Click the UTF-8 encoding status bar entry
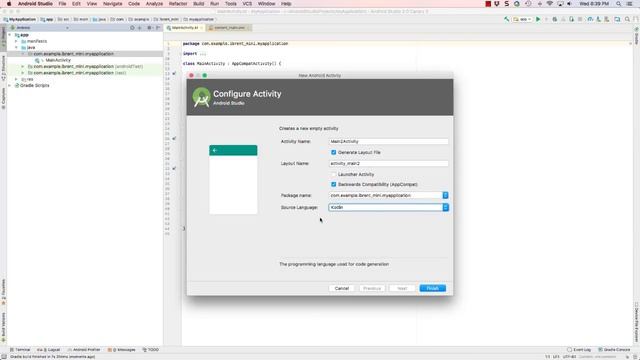This screenshot has height=360, width=640. (x=569, y=357)
